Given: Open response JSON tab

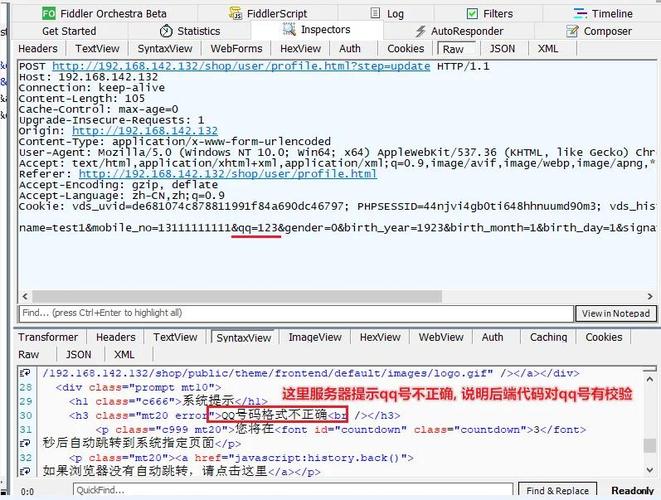Looking at the screenshot, I should 78,355.
